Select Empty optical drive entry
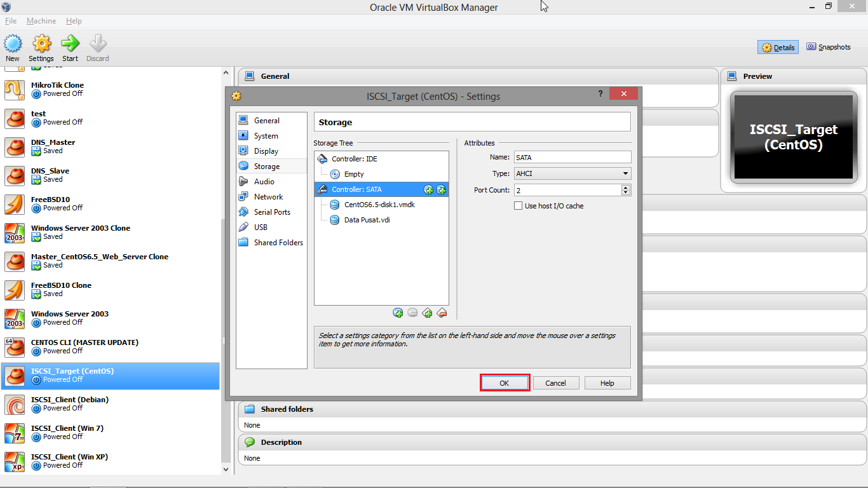Image resolution: width=868 pixels, height=488 pixels. click(381, 174)
